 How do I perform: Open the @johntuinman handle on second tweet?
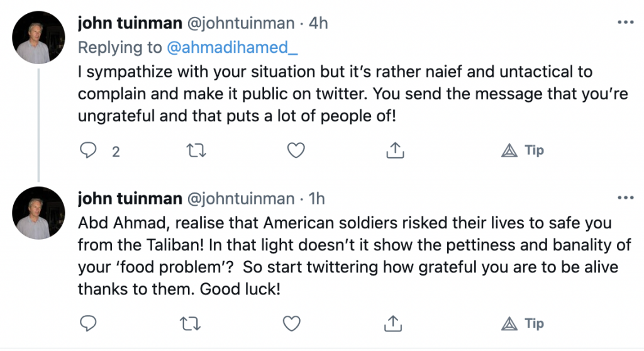(x=241, y=198)
